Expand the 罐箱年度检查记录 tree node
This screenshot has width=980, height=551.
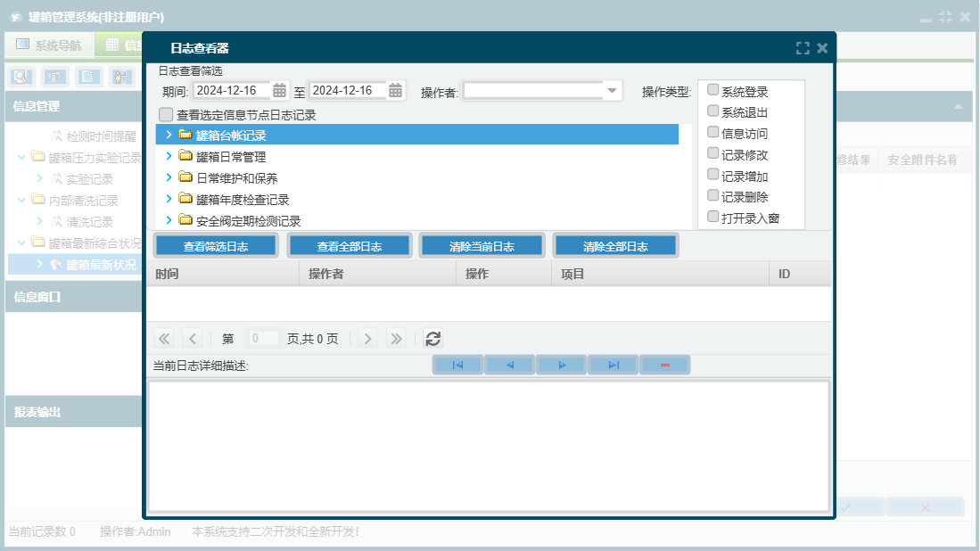(x=169, y=200)
